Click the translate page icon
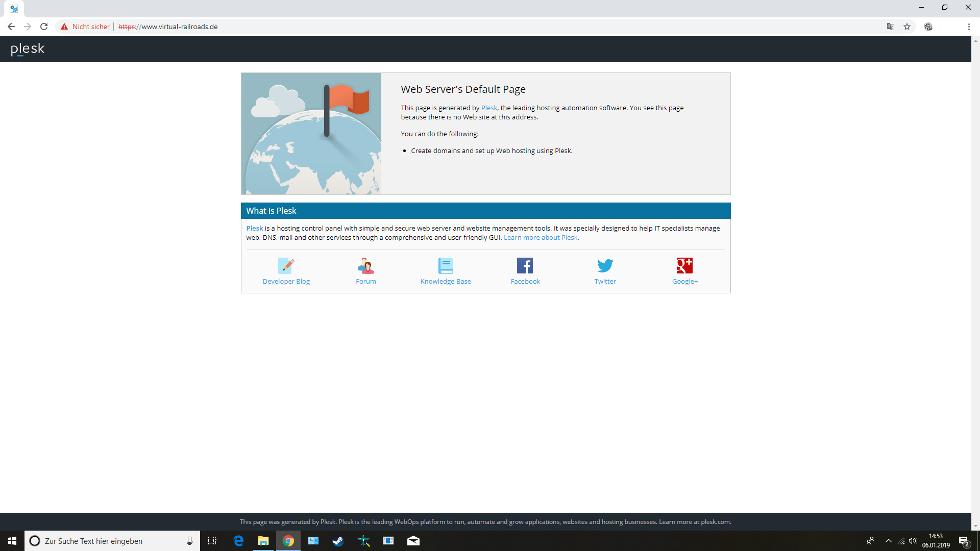 (891, 27)
